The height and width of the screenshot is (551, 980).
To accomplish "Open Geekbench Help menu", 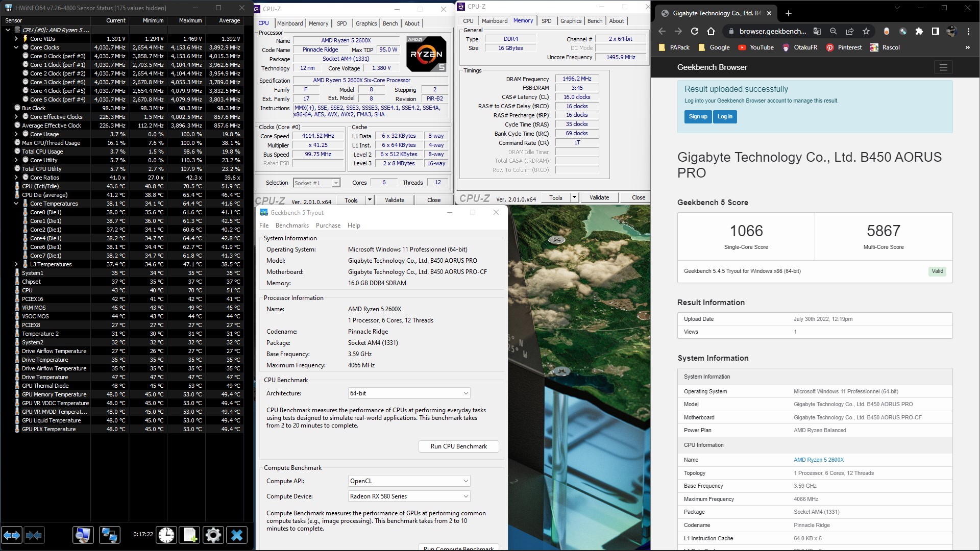I will 354,226.
